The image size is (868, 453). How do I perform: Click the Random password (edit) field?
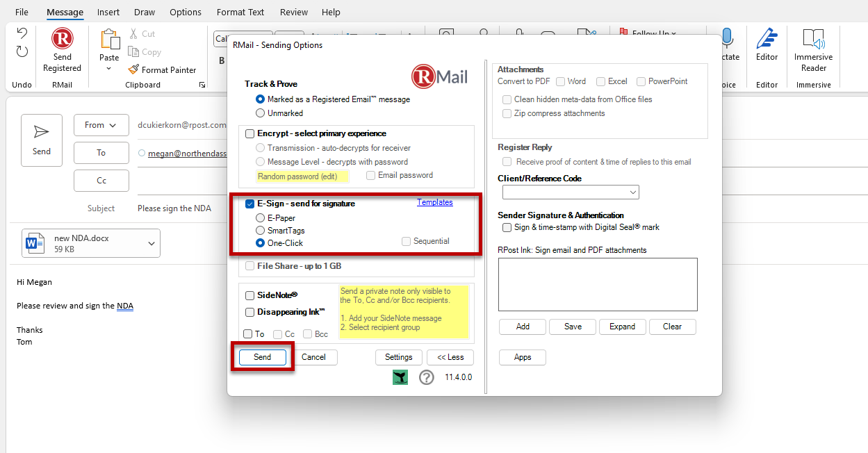click(302, 176)
